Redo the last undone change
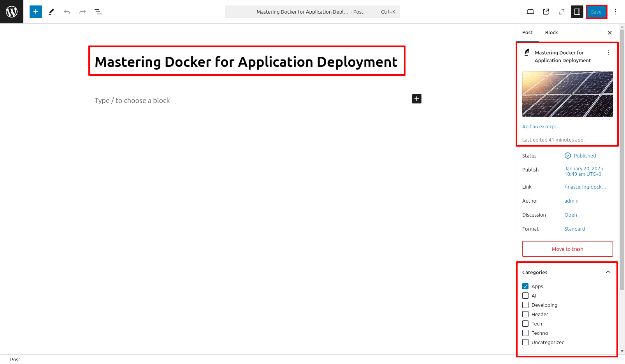The width and height of the screenshot is (625, 364). 83,12
